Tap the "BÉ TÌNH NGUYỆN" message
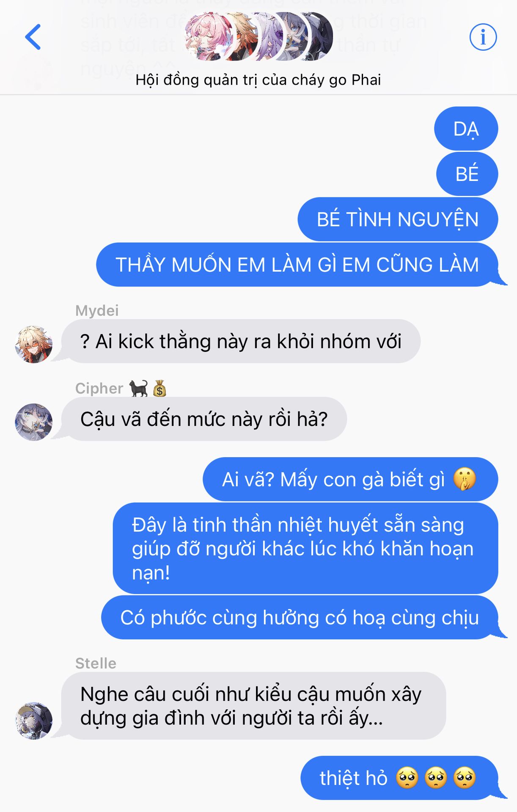Screen dimensions: 517x812 coord(398,219)
